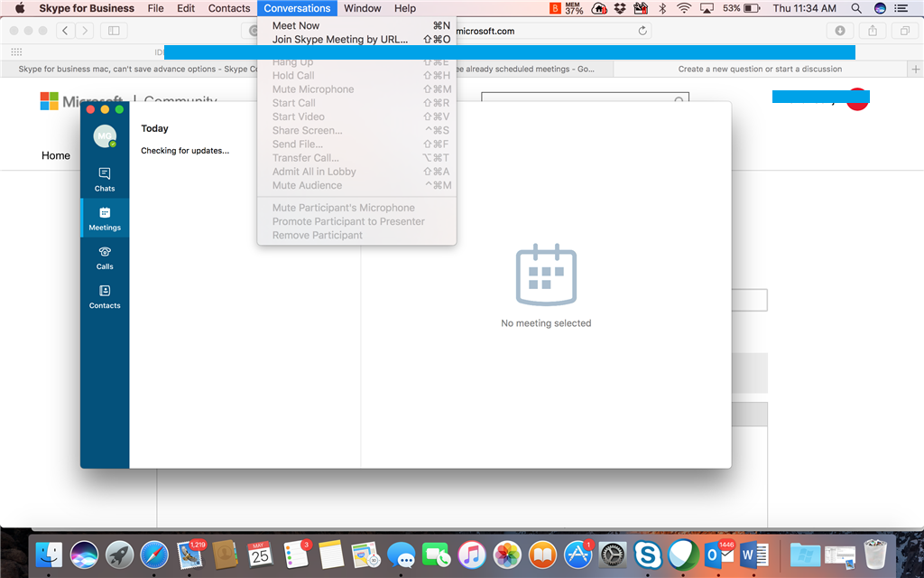The image size is (924, 578).
Task: Open the Safari favorites grid icon
Action: pyautogui.click(x=16, y=51)
